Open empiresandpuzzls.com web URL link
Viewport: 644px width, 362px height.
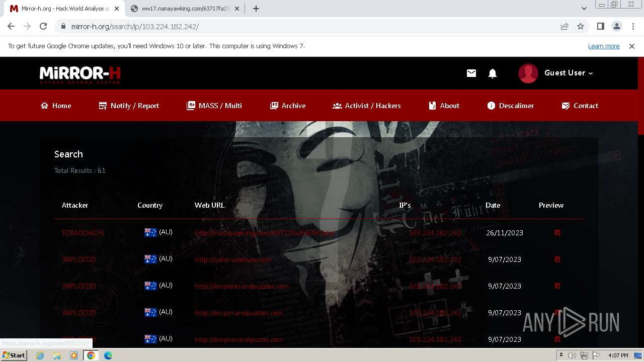point(238,339)
